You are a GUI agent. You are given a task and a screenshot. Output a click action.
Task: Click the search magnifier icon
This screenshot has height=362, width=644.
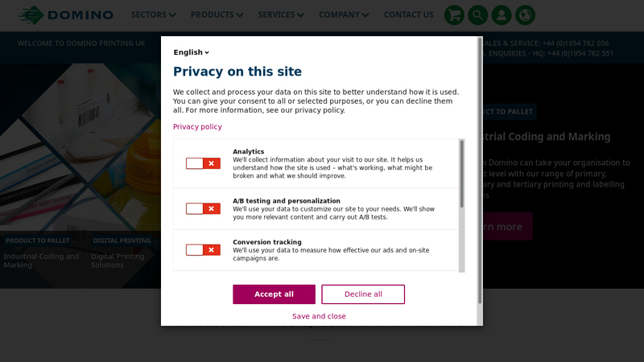tap(477, 15)
